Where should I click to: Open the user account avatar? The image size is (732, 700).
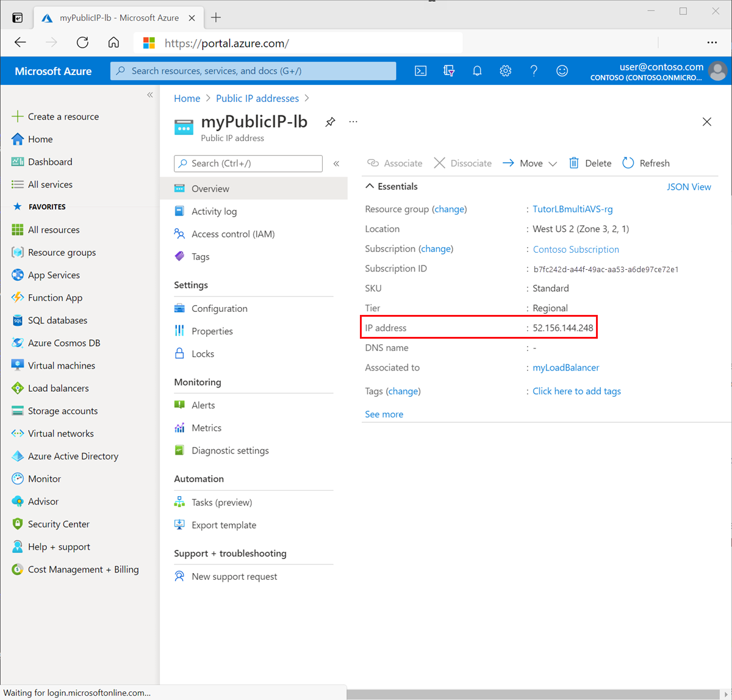coord(718,71)
